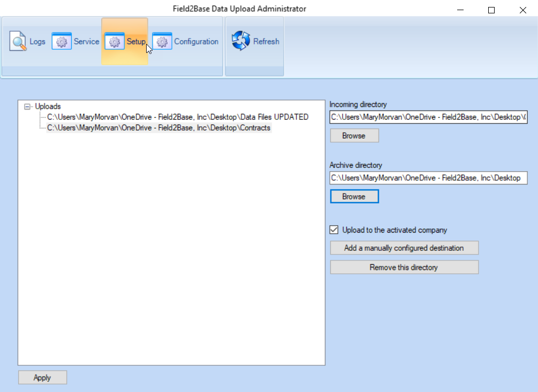The height and width of the screenshot is (392, 538).
Task: Click the Incoming directory text field
Action: (429, 117)
